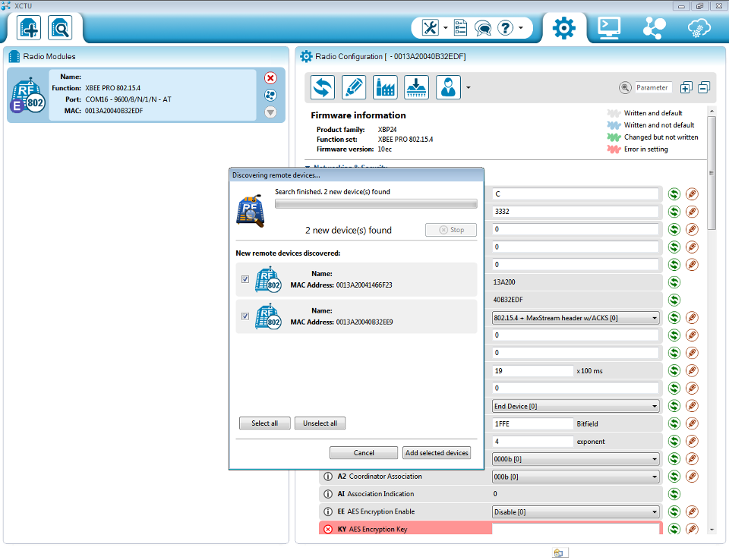Click Firmware version value 10ec
This screenshot has height=560, width=729.
point(384,149)
